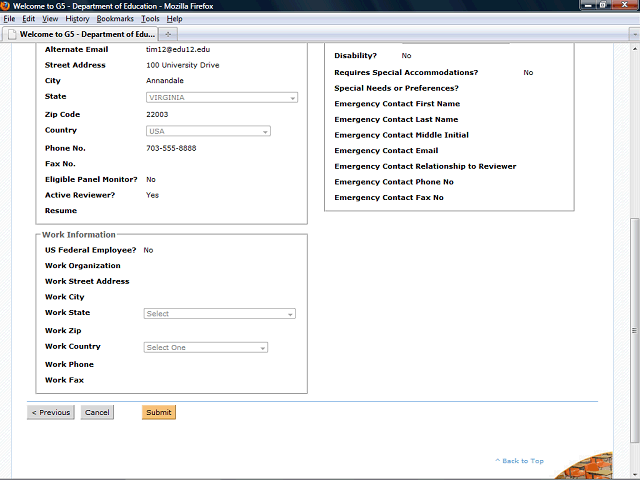Click the US Federal Employee? label
Image resolution: width=640 pixels, height=480 pixels.
(91, 250)
